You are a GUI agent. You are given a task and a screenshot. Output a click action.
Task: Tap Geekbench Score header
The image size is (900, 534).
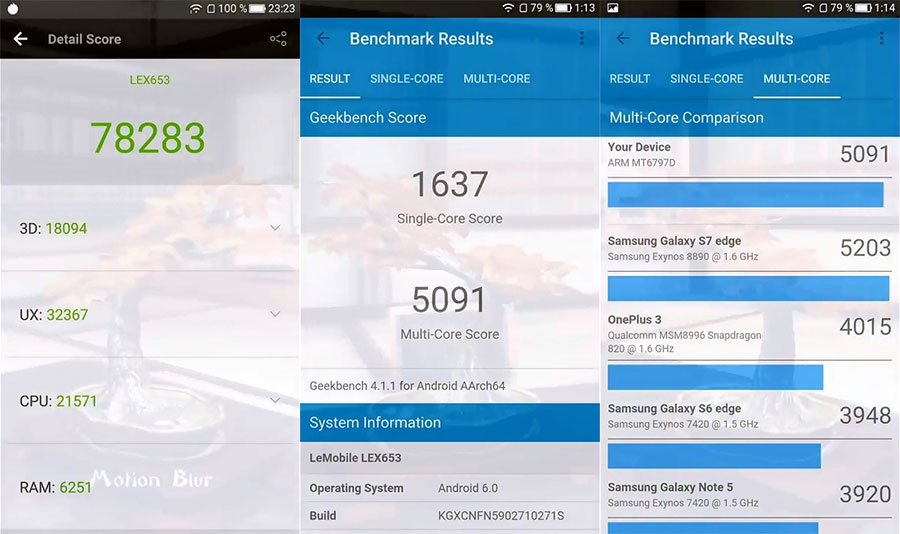click(449, 118)
